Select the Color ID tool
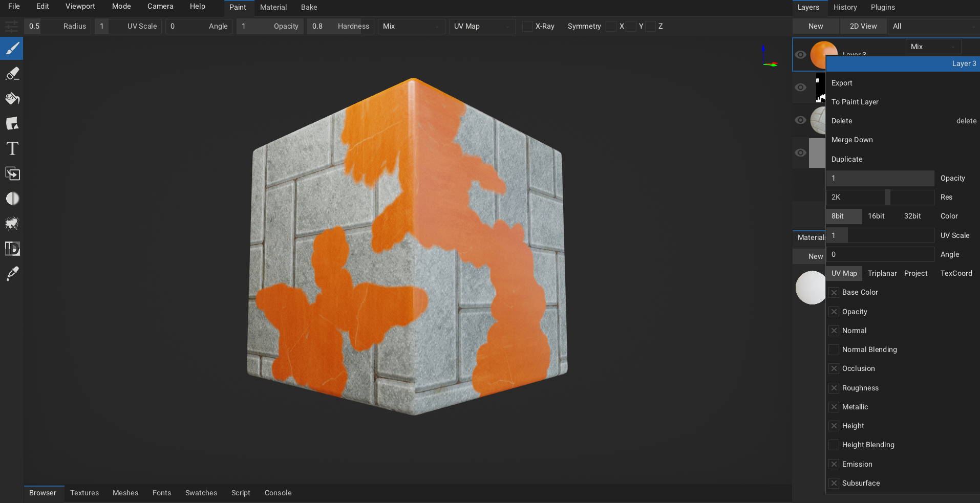Screen dimensions: 980x503 click(x=12, y=249)
